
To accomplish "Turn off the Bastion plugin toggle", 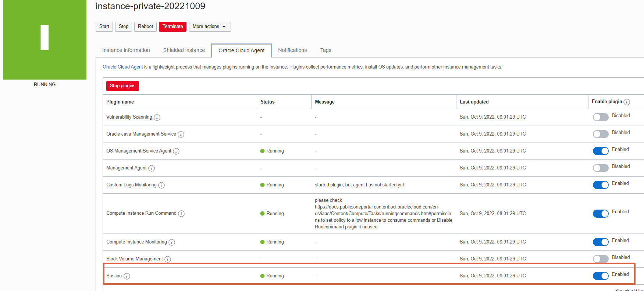I will 601,276.
